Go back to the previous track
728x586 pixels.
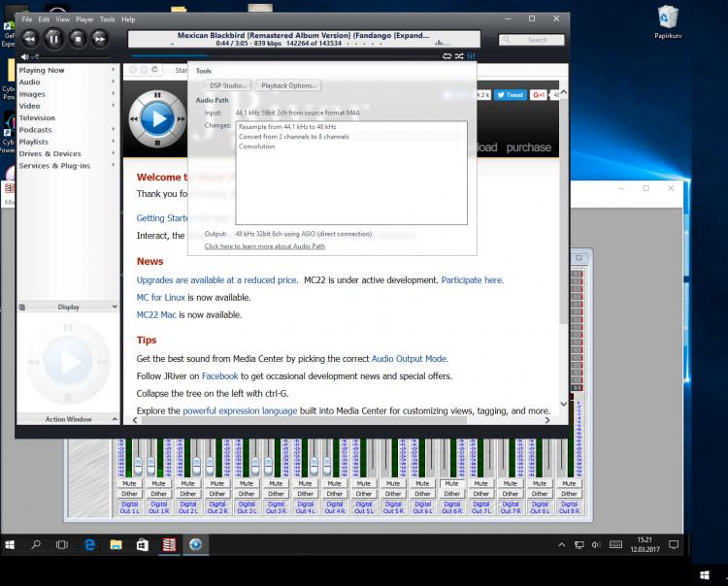(30, 39)
